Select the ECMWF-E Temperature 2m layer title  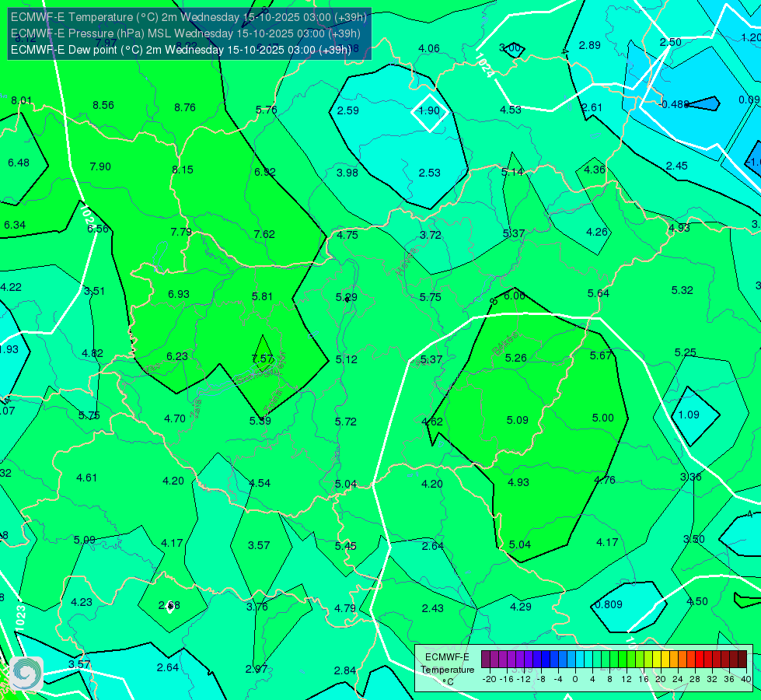click(189, 17)
